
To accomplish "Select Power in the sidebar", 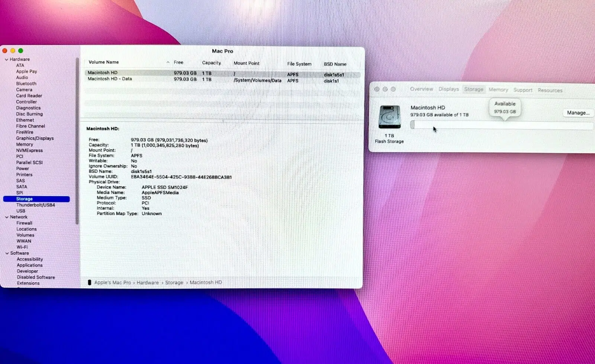I will (22, 169).
